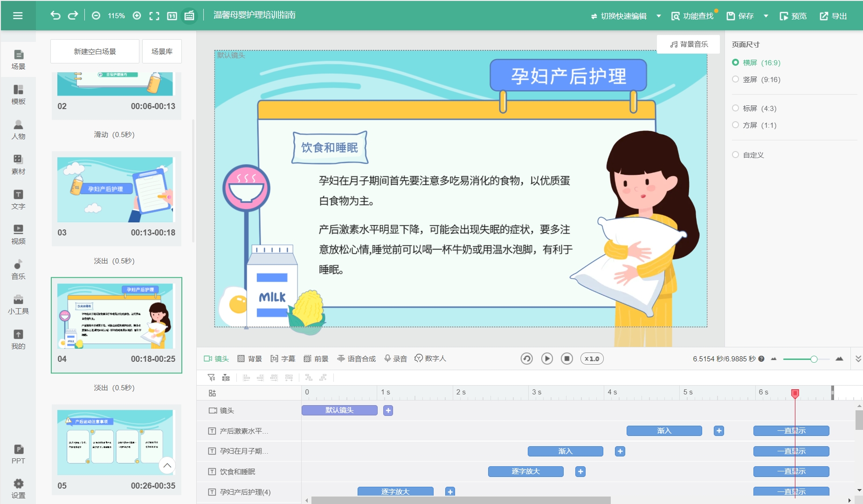
Task: Open the 人物 characters panel
Action: click(18, 130)
